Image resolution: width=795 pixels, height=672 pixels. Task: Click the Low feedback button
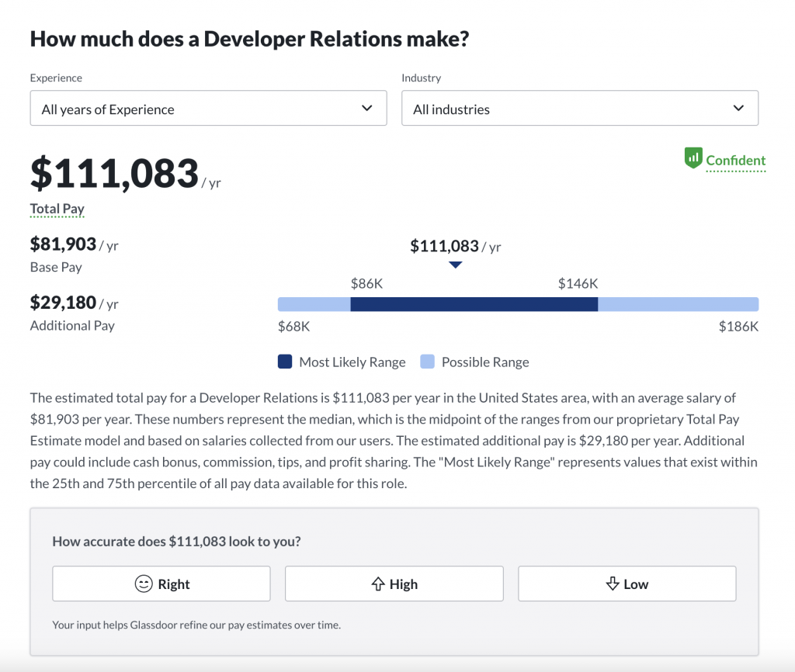pos(627,584)
